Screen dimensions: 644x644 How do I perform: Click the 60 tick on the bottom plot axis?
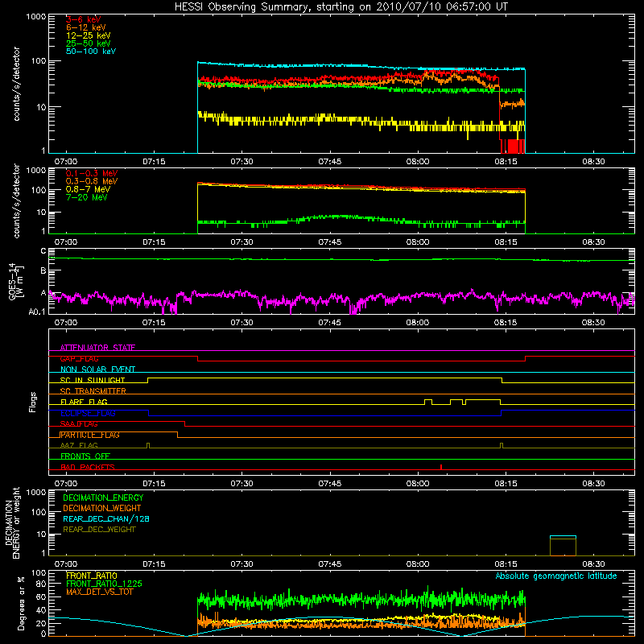[41, 597]
